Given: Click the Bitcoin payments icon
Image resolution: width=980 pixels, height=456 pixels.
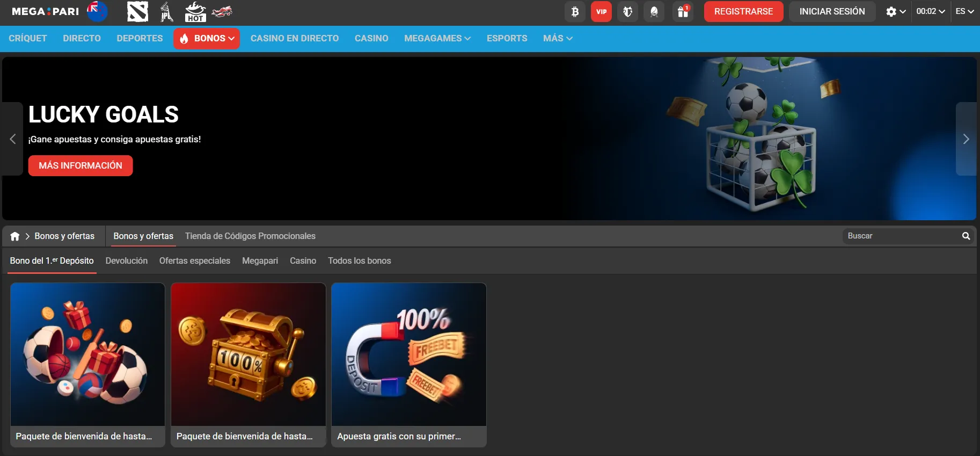Looking at the screenshot, I should point(575,11).
